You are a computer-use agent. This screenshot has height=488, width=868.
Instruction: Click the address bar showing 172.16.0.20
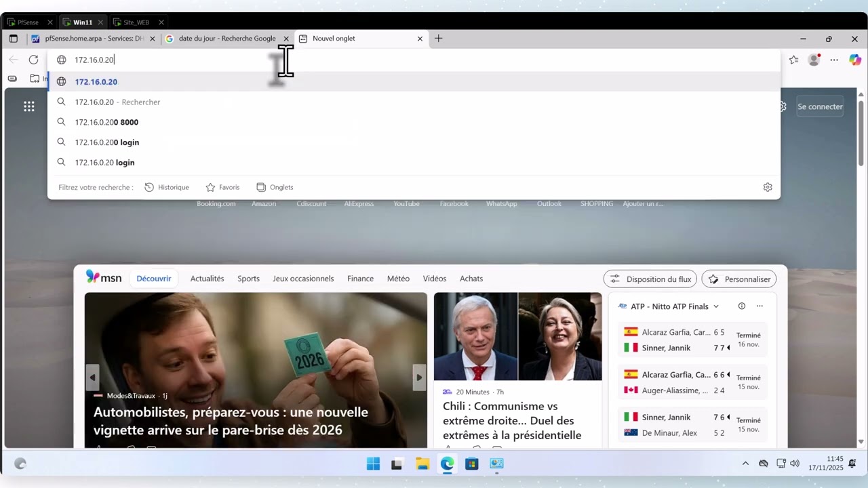point(414,60)
